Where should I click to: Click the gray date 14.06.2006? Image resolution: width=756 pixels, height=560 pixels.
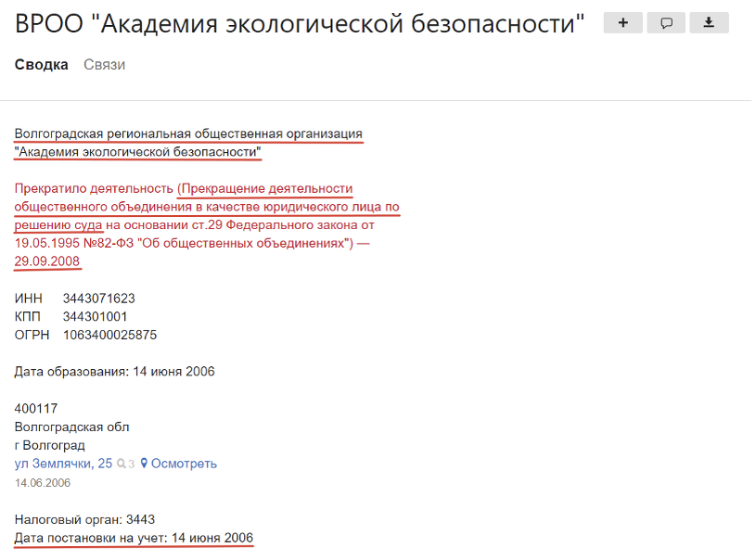(43, 483)
